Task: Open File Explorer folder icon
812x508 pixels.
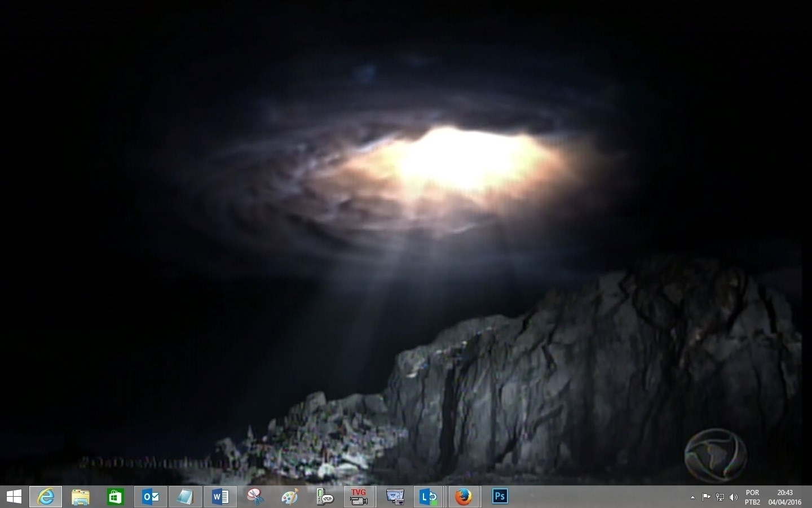Action: coord(81,497)
